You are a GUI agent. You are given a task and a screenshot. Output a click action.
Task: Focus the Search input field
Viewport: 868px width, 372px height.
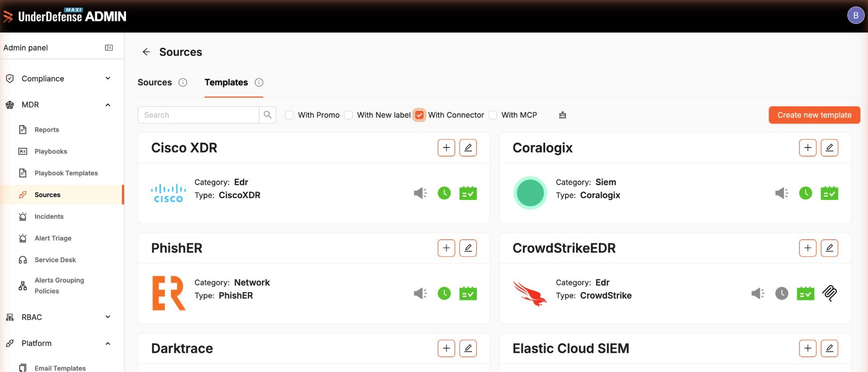pos(199,115)
